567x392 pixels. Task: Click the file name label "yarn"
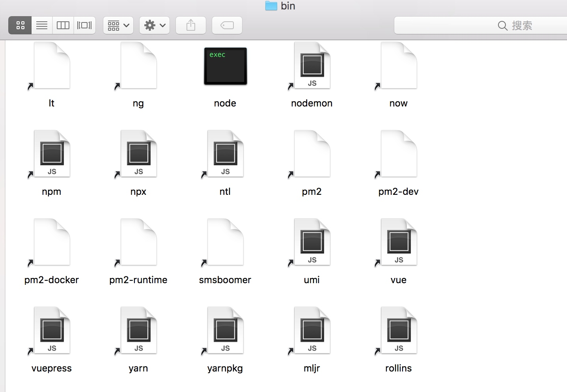tap(138, 368)
